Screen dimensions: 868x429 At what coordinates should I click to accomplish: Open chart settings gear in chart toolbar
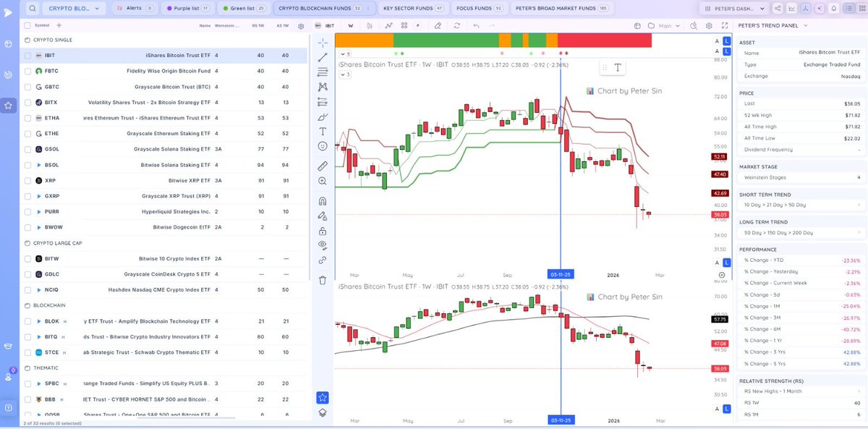coord(710,25)
